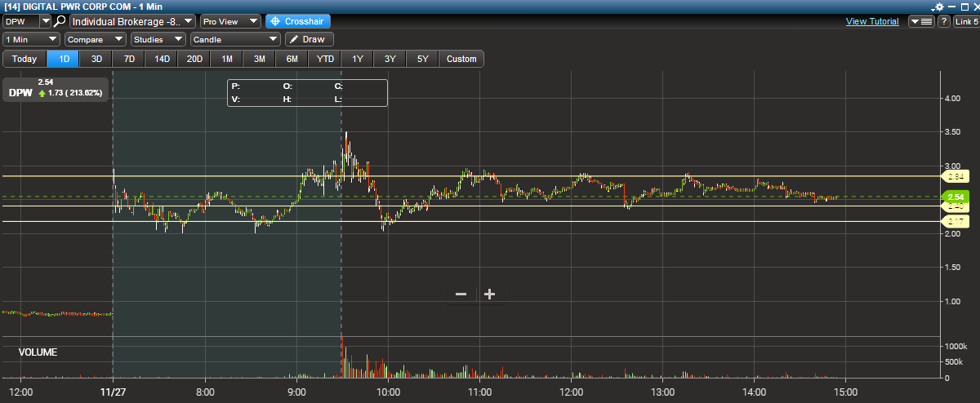Open the 1 Min interval dropdown
This screenshot has width=980, height=403.
[32, 38]
